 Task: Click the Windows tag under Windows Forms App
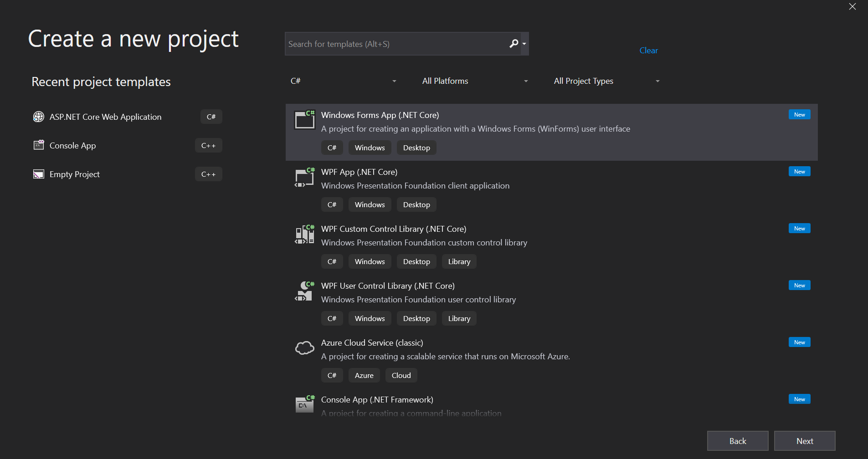370,148
